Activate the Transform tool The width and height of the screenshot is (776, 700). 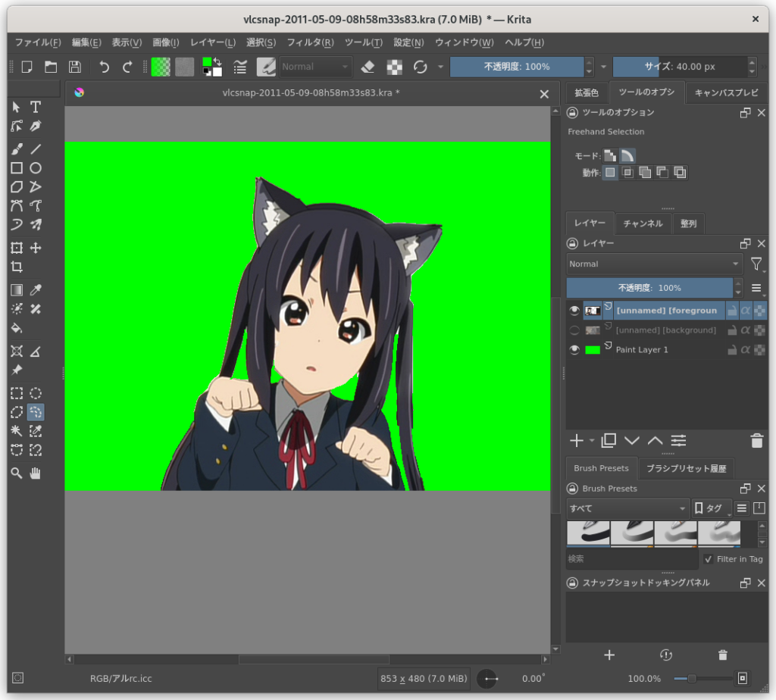click(17, 248)
